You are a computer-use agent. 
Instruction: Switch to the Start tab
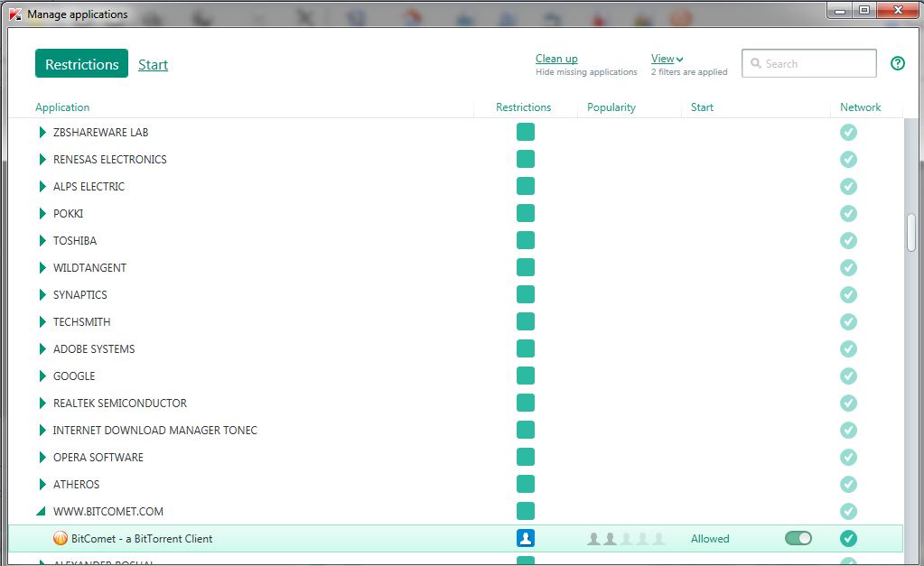(x=154, y=64)
